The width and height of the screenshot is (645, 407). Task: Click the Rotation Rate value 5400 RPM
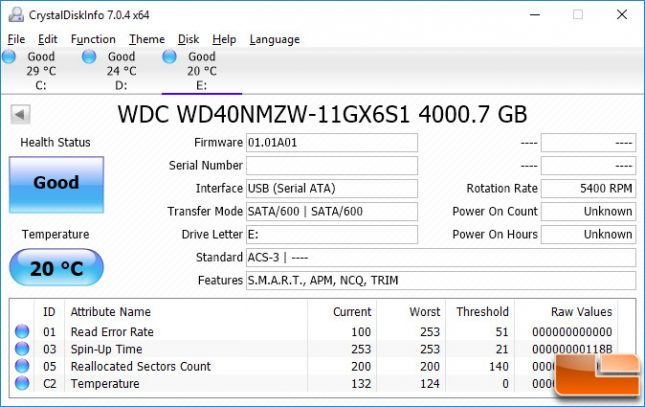click(x=588, y=188)
